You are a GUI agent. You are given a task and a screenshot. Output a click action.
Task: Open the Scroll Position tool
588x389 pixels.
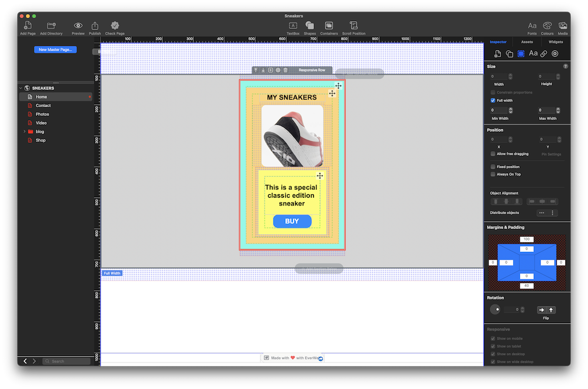point(353,26)
